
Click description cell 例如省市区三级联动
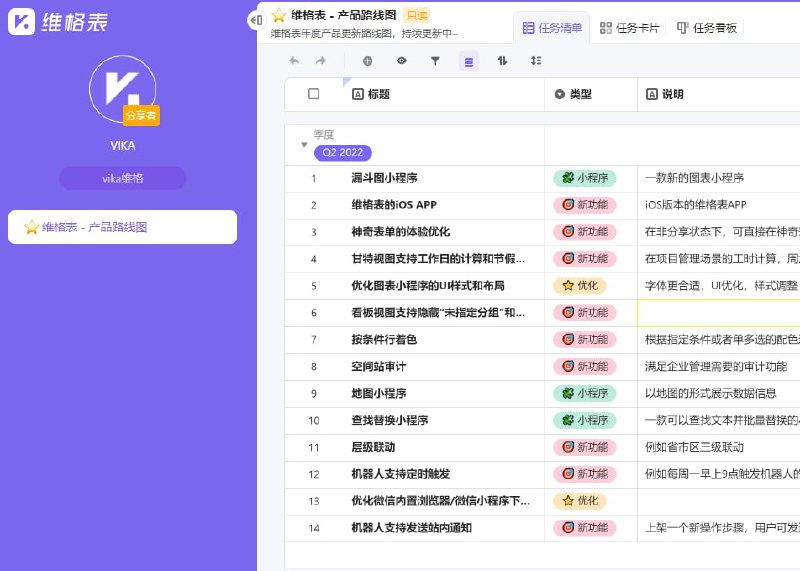694,448
